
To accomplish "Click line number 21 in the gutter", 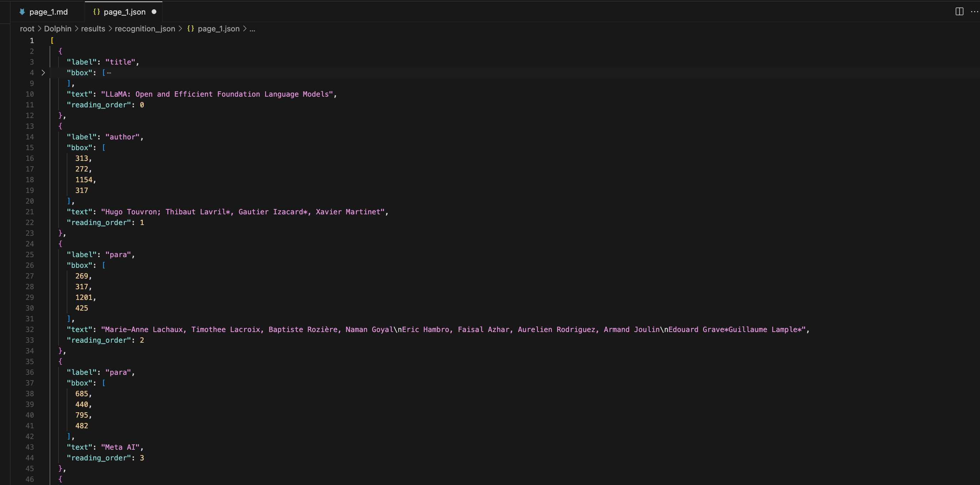I will (x=30, y=212).
